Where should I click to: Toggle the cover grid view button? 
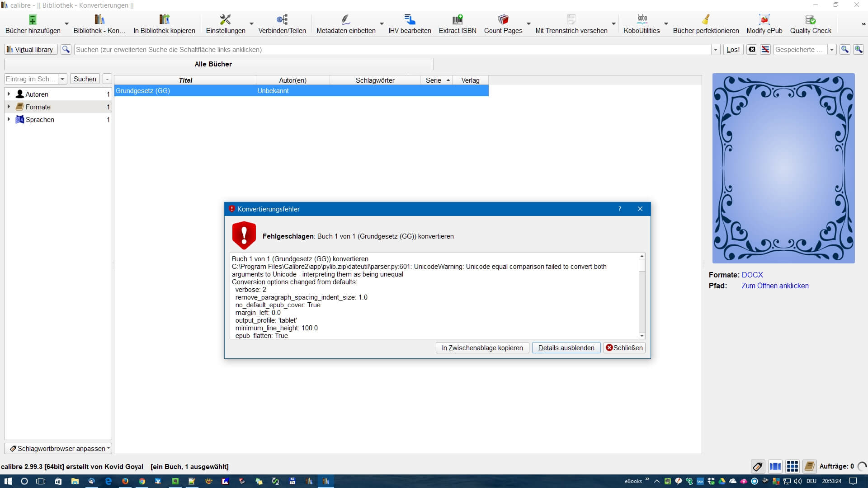coord(792,466)
